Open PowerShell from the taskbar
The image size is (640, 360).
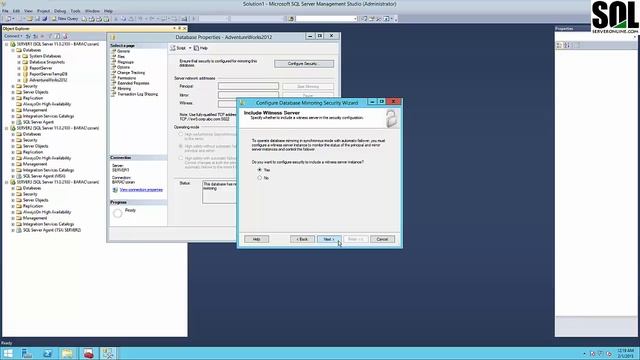click(47, 353)
